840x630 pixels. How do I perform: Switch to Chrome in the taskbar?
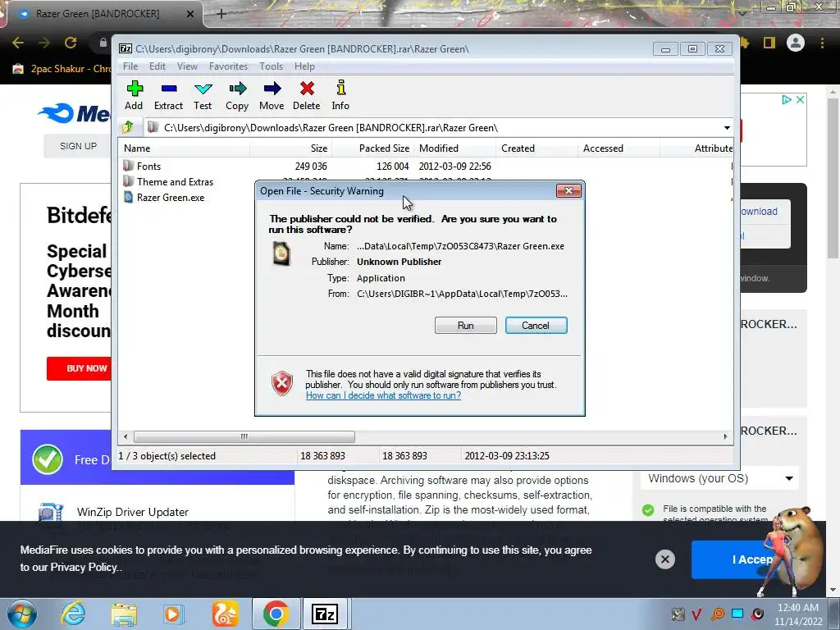coord(276,614)
